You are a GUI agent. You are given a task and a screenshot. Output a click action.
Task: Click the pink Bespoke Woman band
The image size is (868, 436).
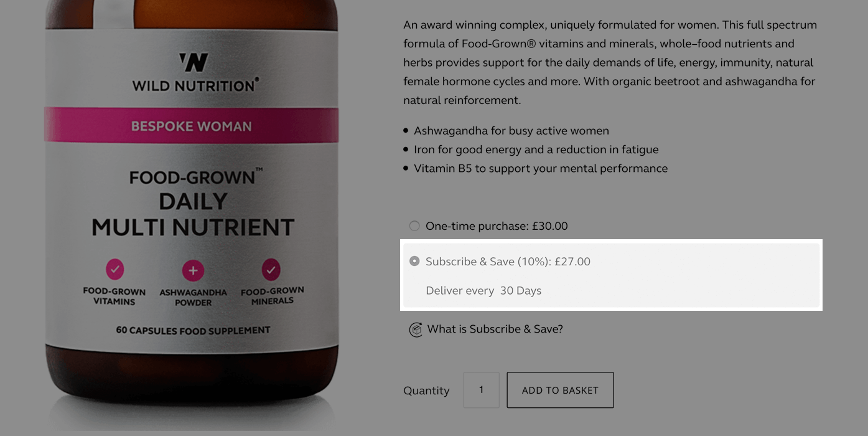[191, 126]
